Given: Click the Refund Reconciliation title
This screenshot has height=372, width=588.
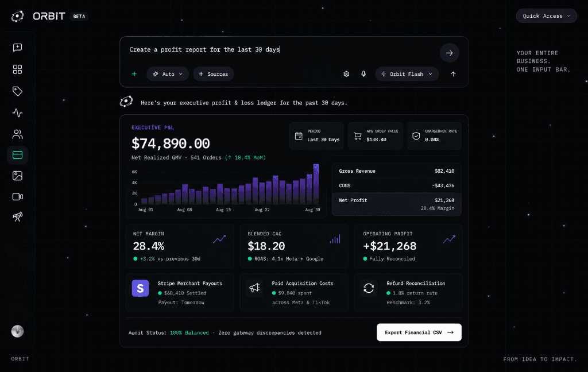Looking at the screenshot, I should (x=416, y=284).
